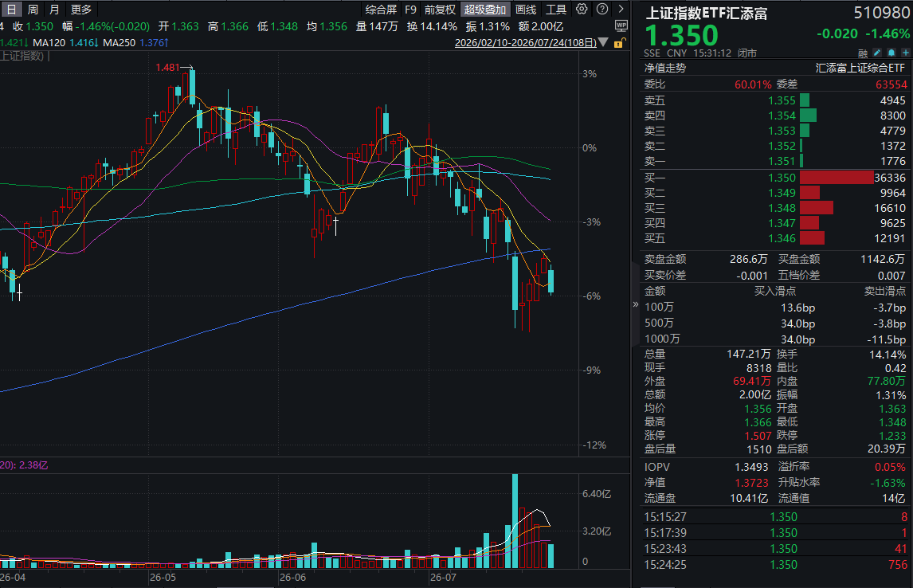The width and height of the screenshot is (913, 588).
Task: Open the help question-mark icon
Action: pyautogui.click(x=602, y=9)
